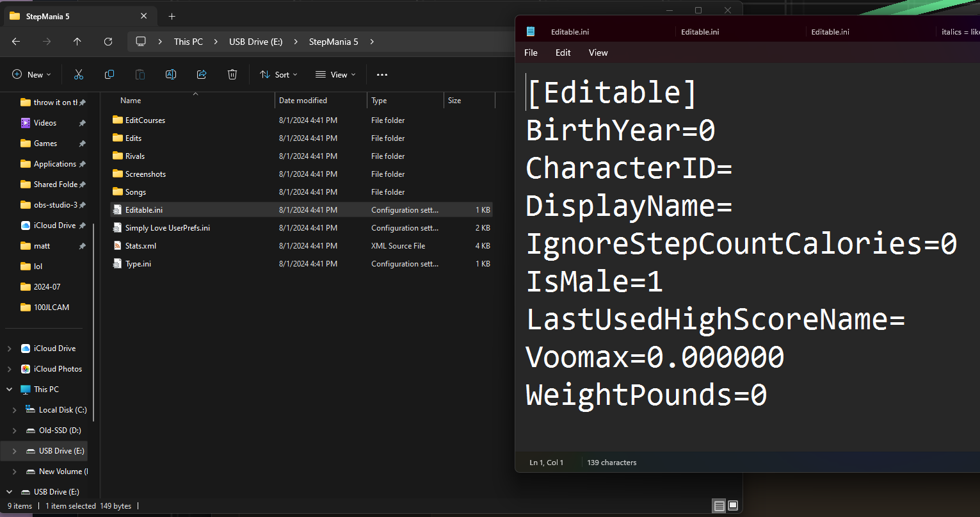This screenshot has height=517, width=980.
Task: Go up one folder level
Action: [x=77, y=42]
